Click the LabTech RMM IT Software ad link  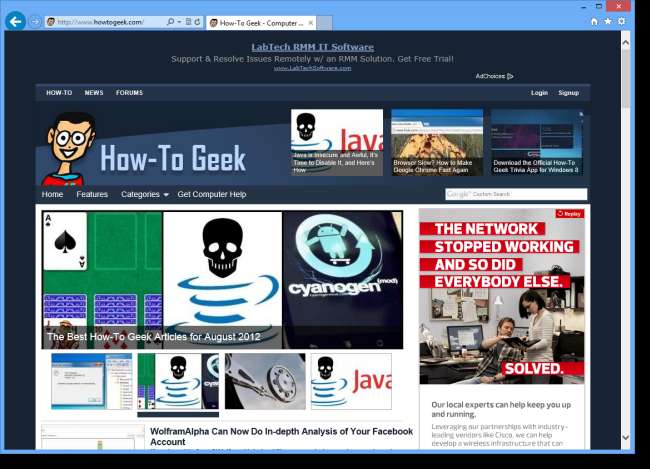click(312, 47)
